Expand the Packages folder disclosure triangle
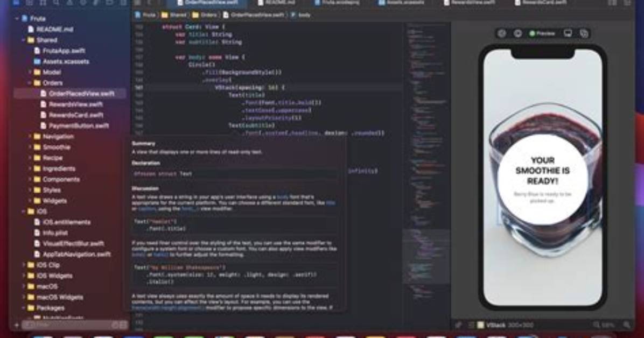This screenshot has width=644, height=338. pos(23,308)
